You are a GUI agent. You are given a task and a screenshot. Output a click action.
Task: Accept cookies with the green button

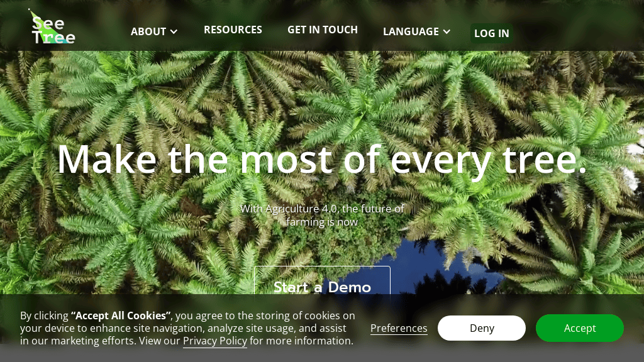(579, 328)
